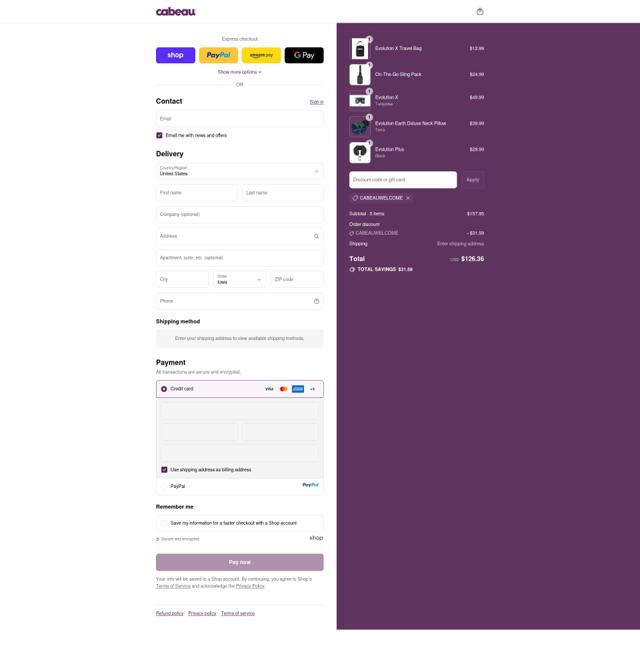
Task: Show additional card brands via +4 badge
Action: [x=312, y=389]
